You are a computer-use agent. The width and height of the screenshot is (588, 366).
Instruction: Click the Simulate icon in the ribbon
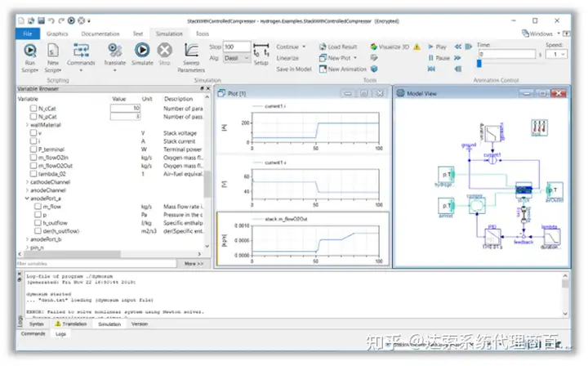pos(142,51)
